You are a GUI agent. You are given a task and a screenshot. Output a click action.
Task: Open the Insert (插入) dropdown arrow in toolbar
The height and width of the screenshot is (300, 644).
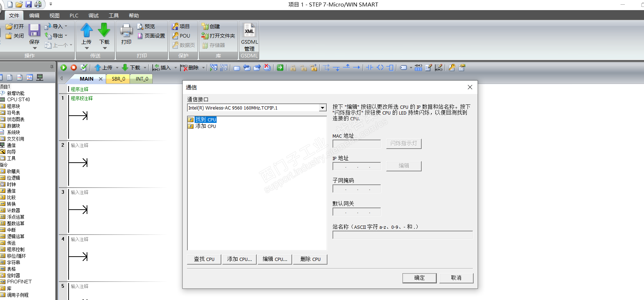pyautogui.click(x=176, y=68)
